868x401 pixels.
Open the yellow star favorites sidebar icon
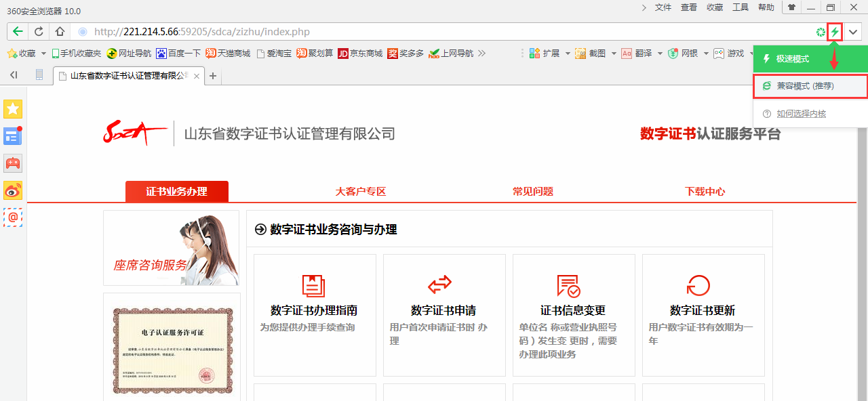pos(13,109)
